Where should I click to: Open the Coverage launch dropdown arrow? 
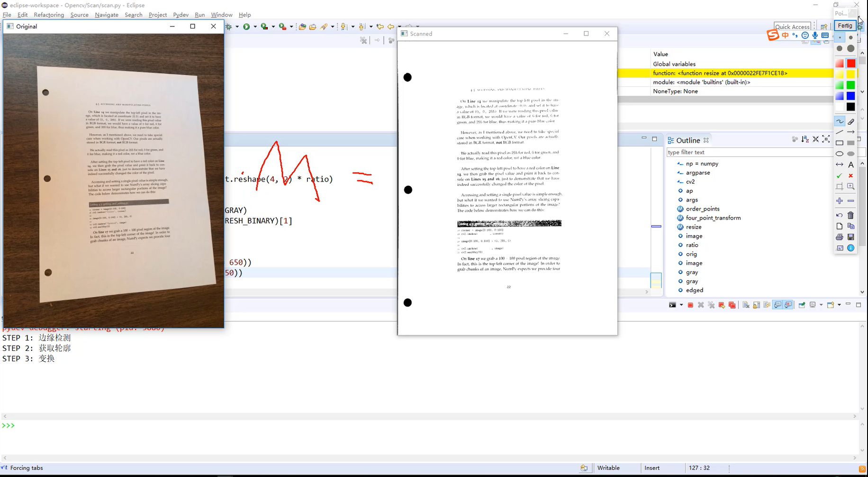click(273, 27)
